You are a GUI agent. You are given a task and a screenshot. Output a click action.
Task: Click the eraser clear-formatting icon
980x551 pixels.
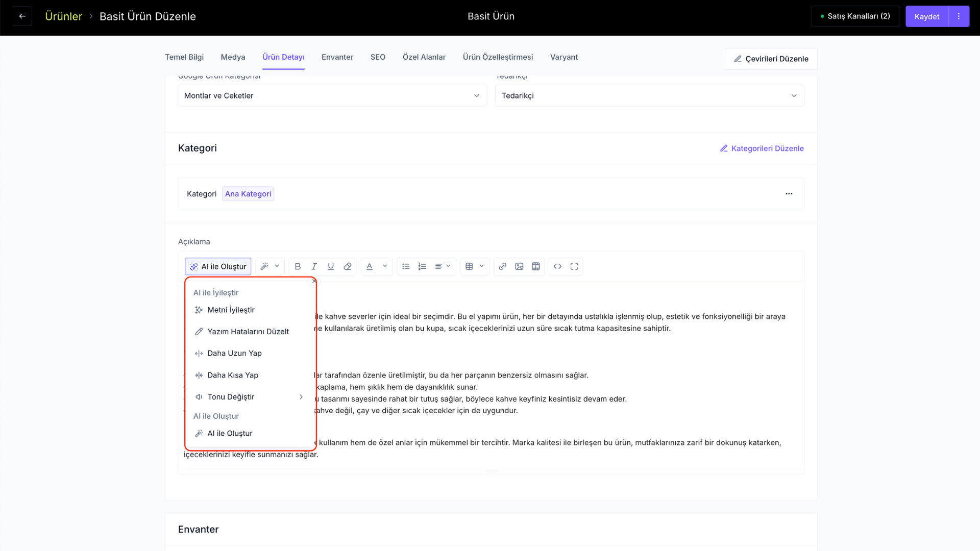coord(348,266)
